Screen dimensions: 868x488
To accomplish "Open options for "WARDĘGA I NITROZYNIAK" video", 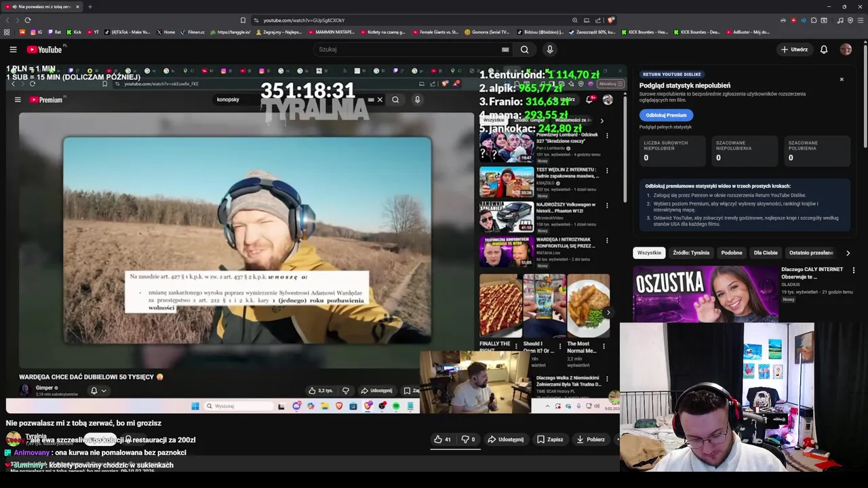I will coord(607,240).
